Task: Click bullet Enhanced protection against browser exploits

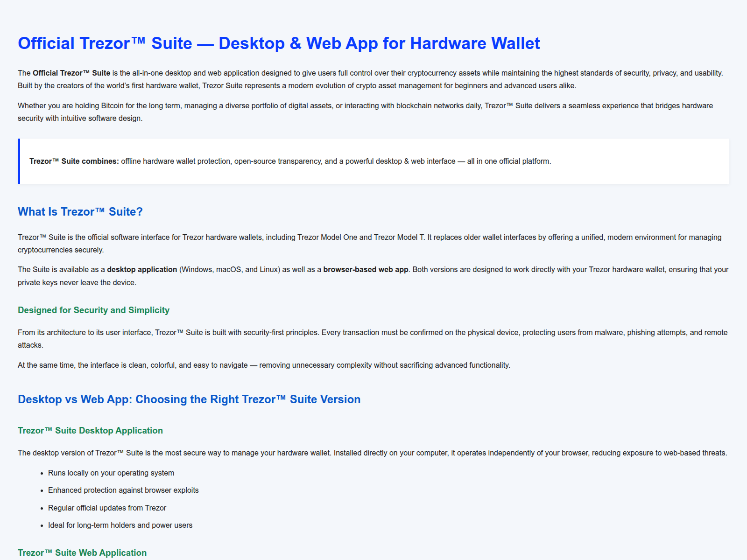Action: pyautogui.click(x=123, y=490)
